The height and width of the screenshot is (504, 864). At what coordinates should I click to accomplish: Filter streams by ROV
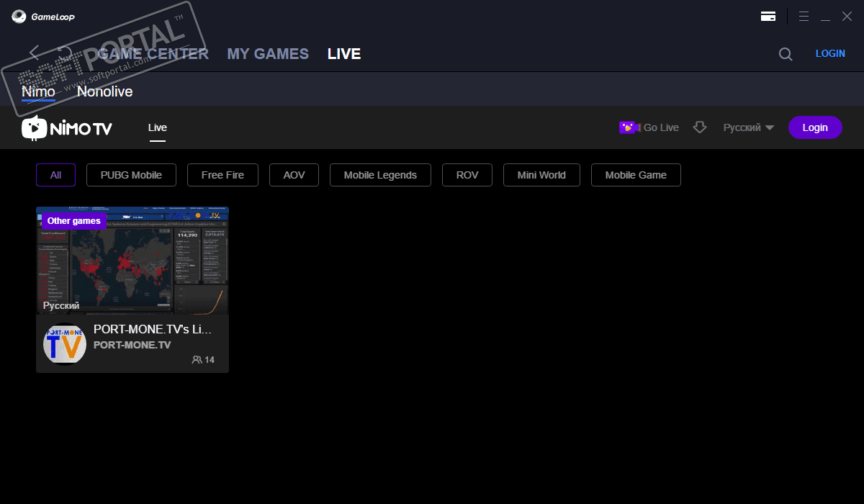coord(467,175)
